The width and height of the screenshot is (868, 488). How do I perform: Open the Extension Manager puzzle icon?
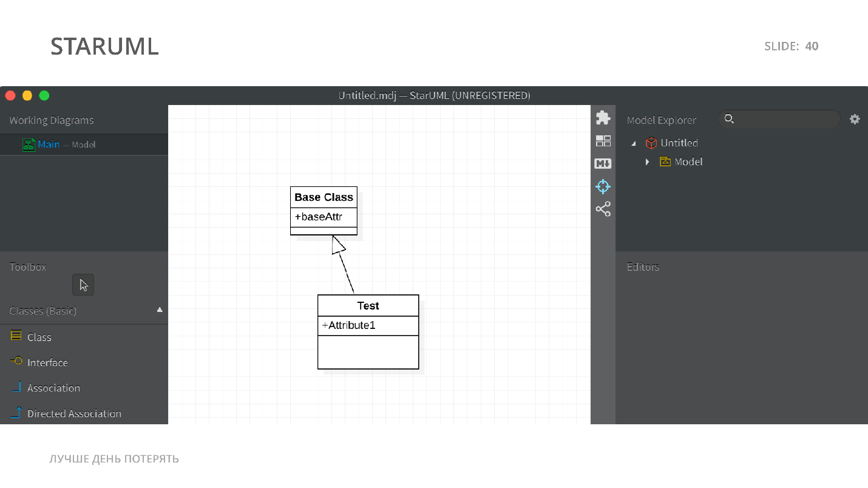tap(603, 118)
